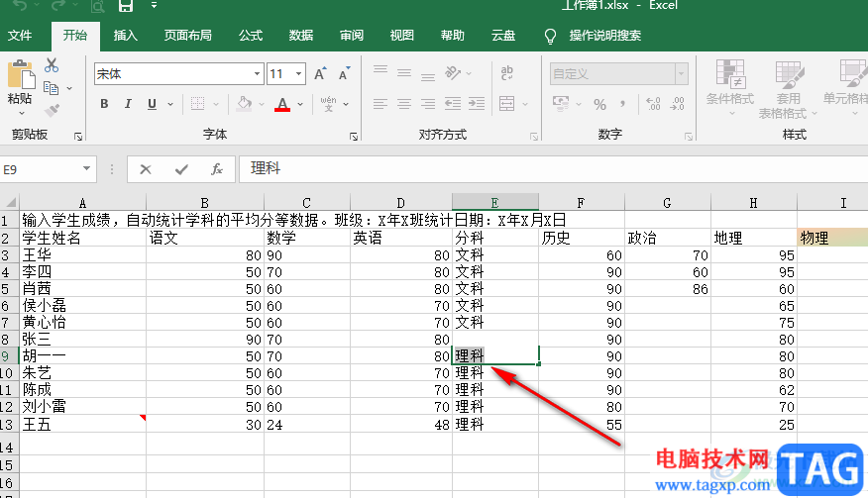Image resolution: width=868 pixels, height=498 pixels.
Task: Open the Font group dialog launcher
Action: [x=354, y=136]
